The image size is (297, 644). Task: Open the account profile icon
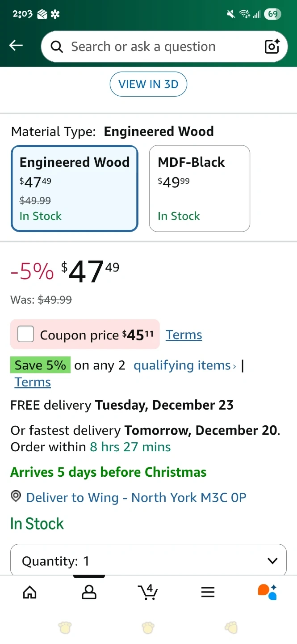pyautogui.click(x=89, y=592)
